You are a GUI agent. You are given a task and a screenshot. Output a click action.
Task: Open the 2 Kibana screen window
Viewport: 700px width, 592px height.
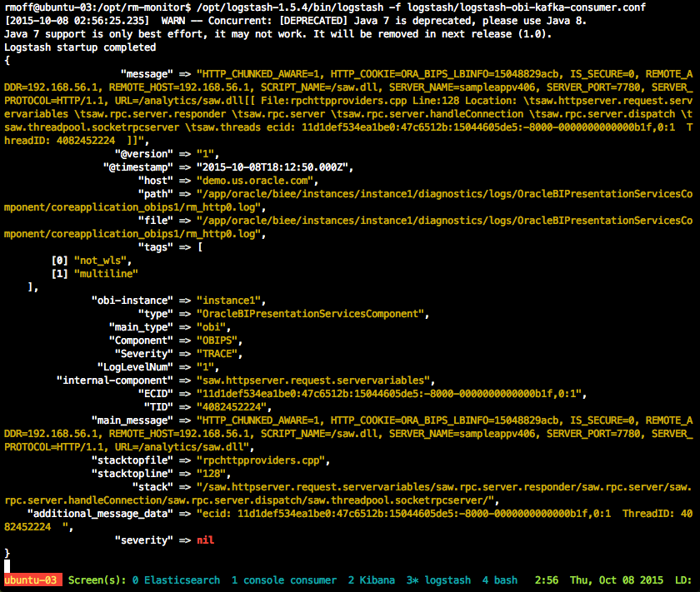372,580
